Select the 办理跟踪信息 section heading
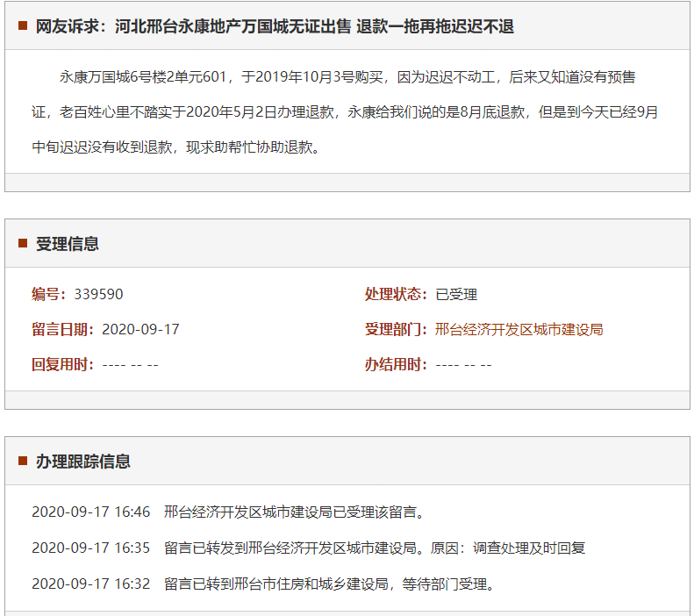This screenshot has height=616, width=694. tap(82, 461)
